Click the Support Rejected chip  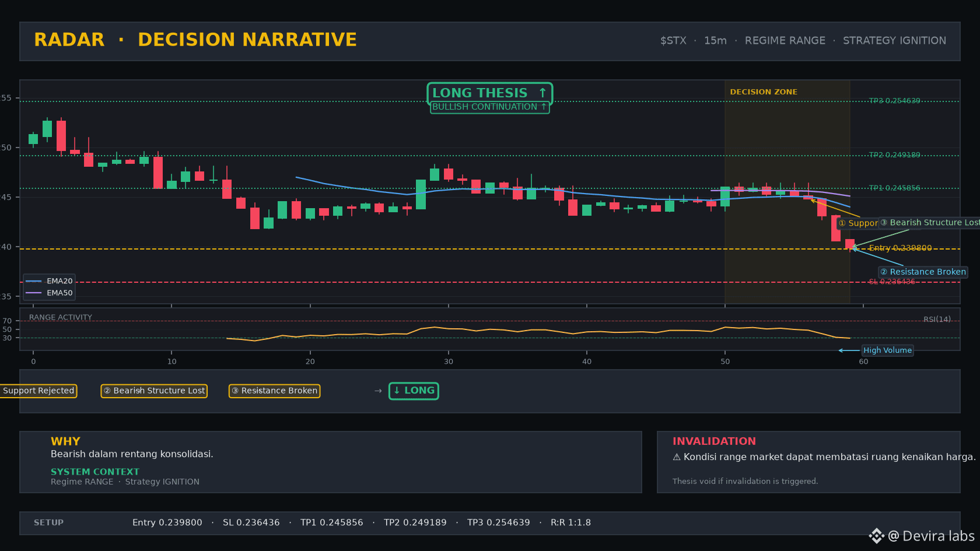(x=38, y=391)
